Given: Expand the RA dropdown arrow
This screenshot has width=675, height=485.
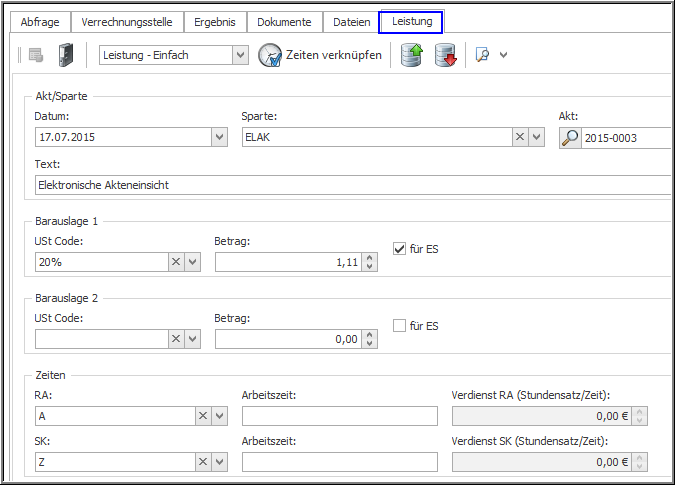Looking at the screenshot, I should point(219,416).
